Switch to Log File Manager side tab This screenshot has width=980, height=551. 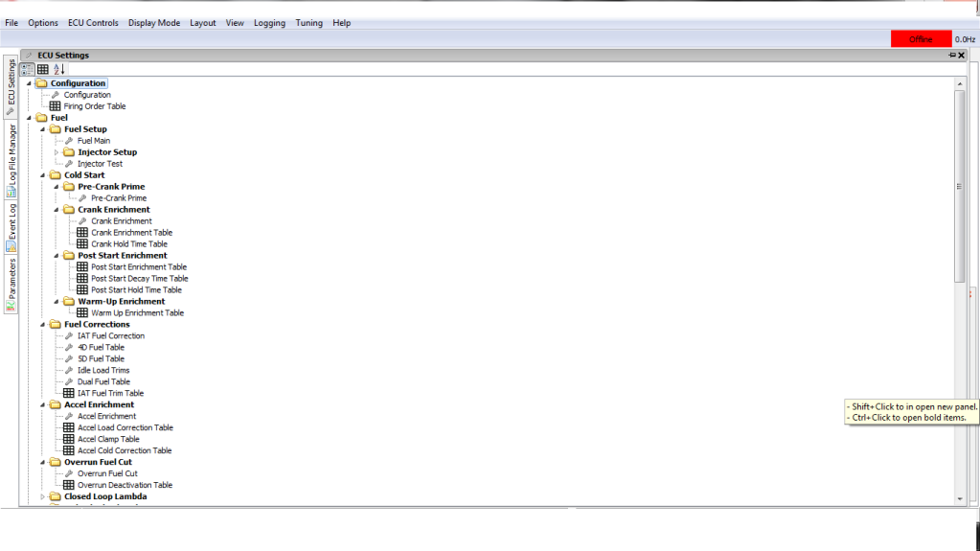(x=11, y=161)
